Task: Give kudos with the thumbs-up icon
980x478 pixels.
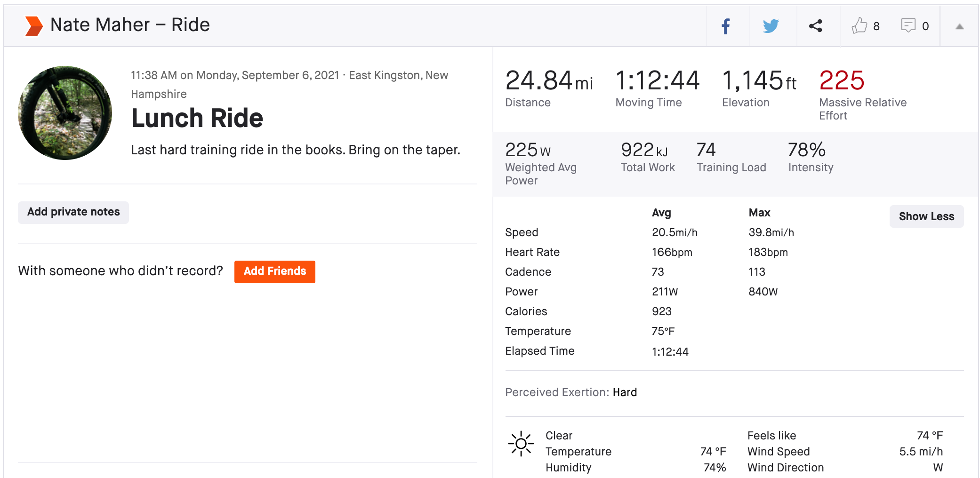Action: (859, 26)
